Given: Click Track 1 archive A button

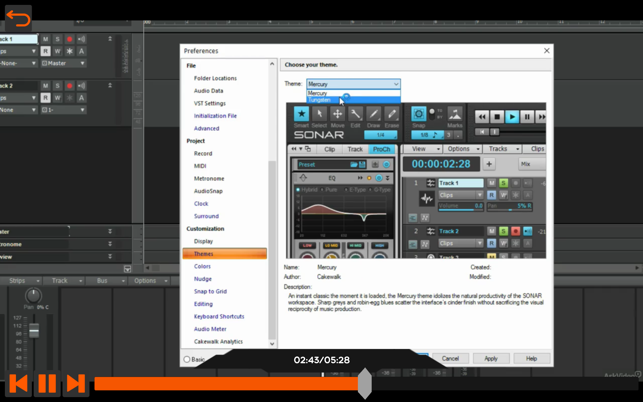Looking at the screenshot, I should coord(81,51).
